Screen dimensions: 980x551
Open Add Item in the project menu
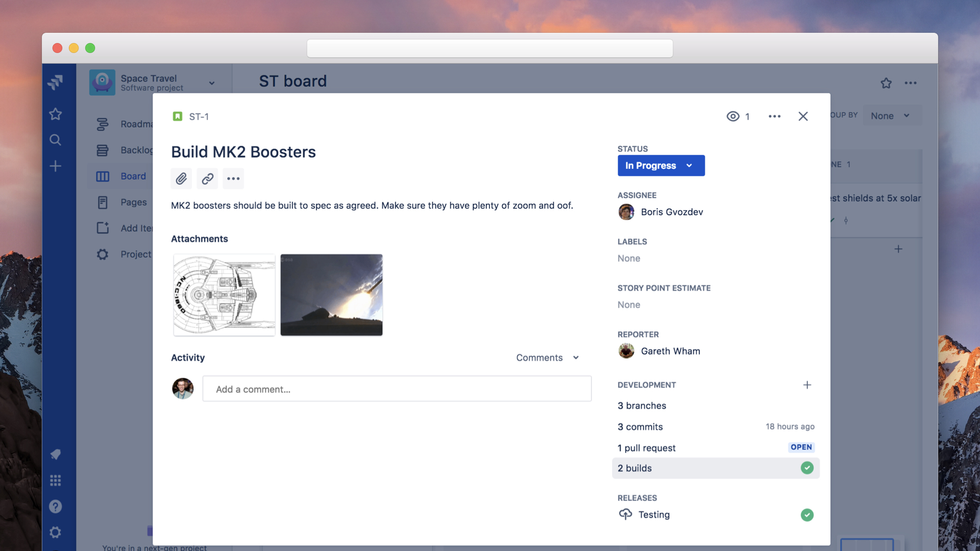pos(136,228)
